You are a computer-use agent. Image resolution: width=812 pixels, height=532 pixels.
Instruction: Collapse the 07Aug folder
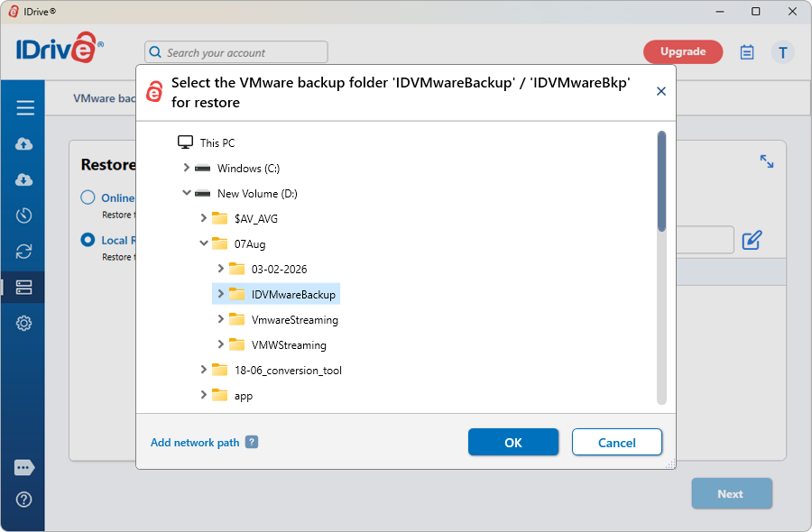(204, 243)
